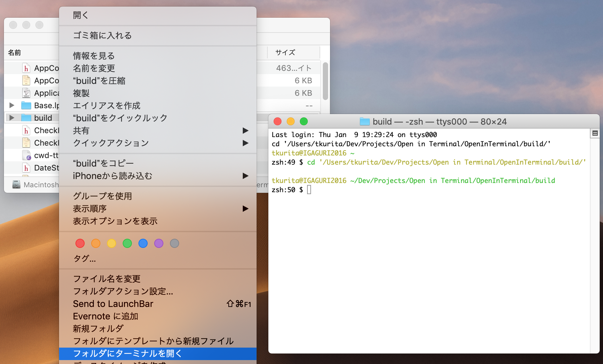Click the 名前 column header

coord(14,52)
